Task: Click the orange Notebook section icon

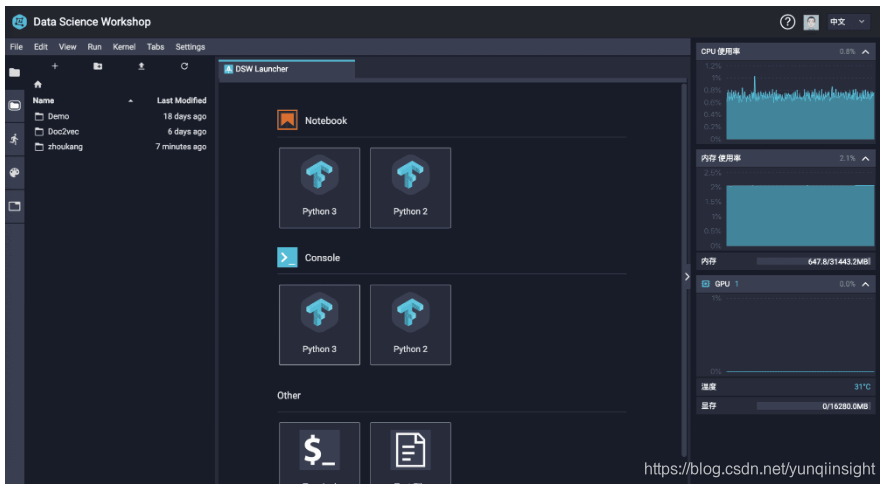Action: [287, 120]
